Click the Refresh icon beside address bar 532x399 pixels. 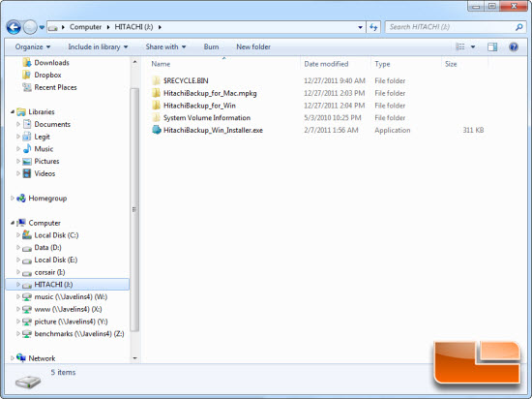(x=373, y=27)
